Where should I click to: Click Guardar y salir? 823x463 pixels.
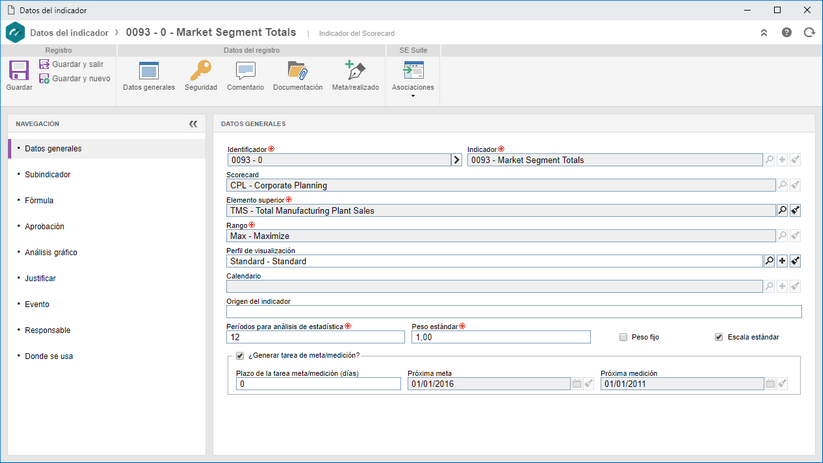click(x=71, y=64)
